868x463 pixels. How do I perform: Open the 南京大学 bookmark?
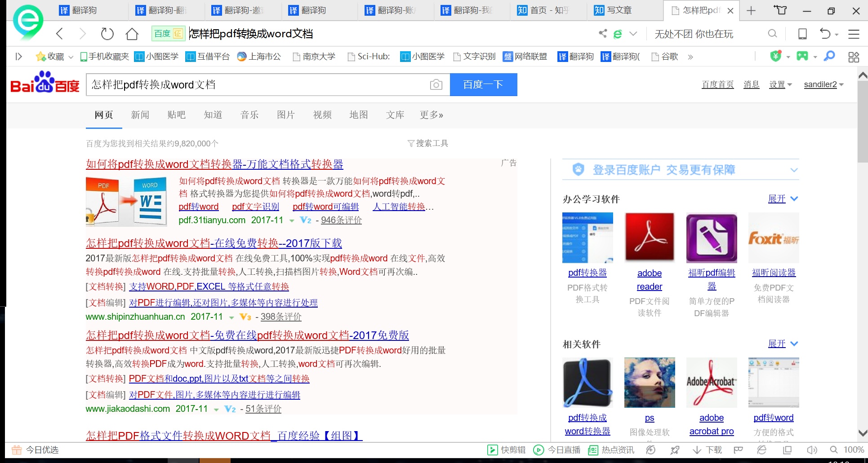pos(314,56)
